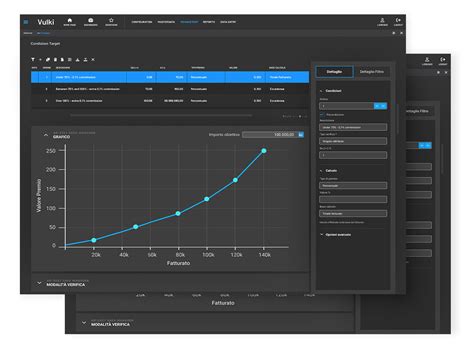
Task: Click Logout icon in back window
Action: [443, 61]
